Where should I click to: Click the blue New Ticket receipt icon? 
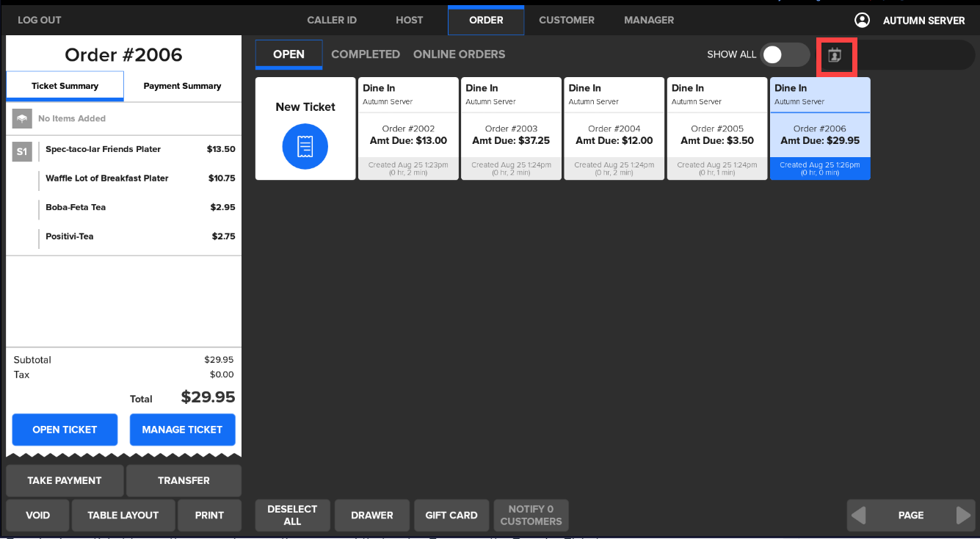click(305, 147)
